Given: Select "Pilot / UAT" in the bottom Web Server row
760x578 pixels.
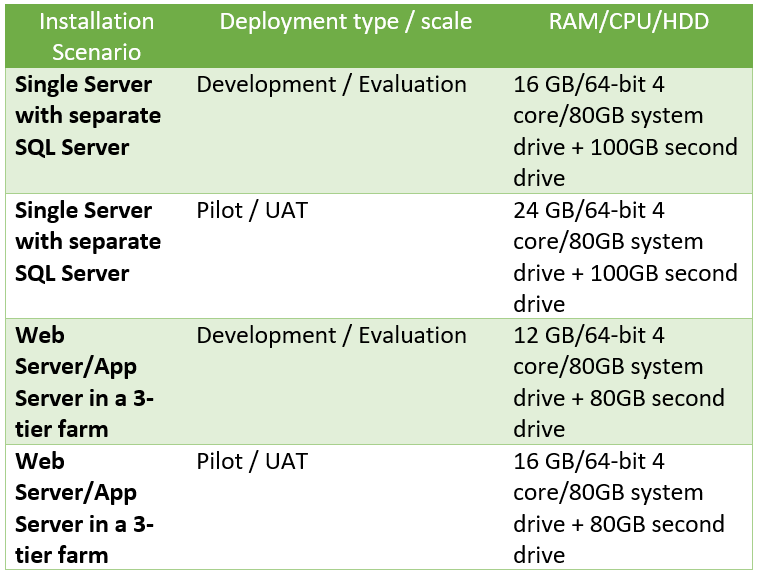Looking at the screenshot, I should (252, 461).
